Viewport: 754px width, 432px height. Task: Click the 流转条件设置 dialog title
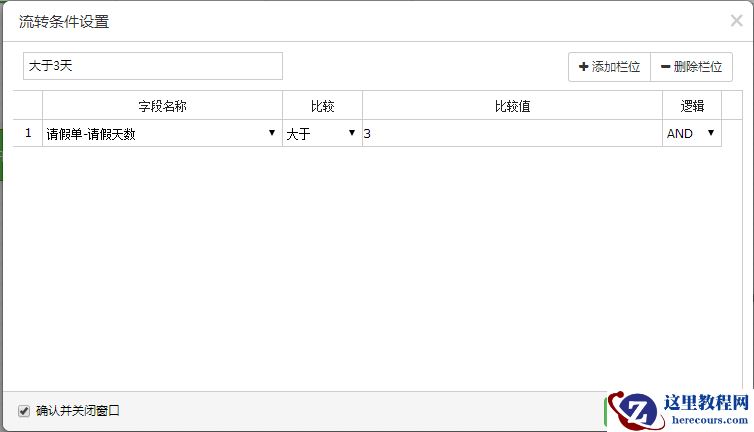[64, 22]
